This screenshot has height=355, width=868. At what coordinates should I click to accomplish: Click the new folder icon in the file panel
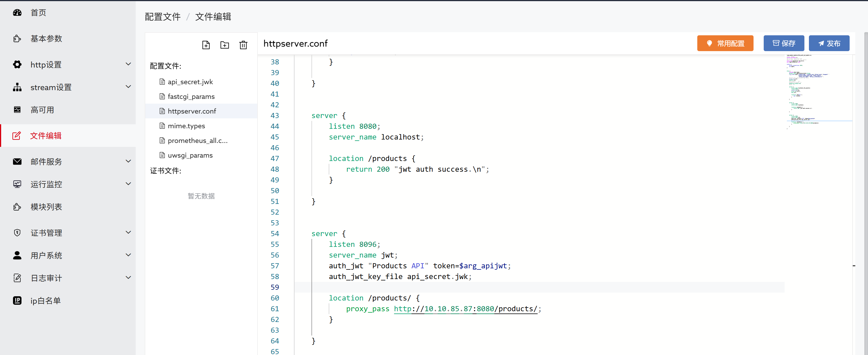click(x=224, y=44)
